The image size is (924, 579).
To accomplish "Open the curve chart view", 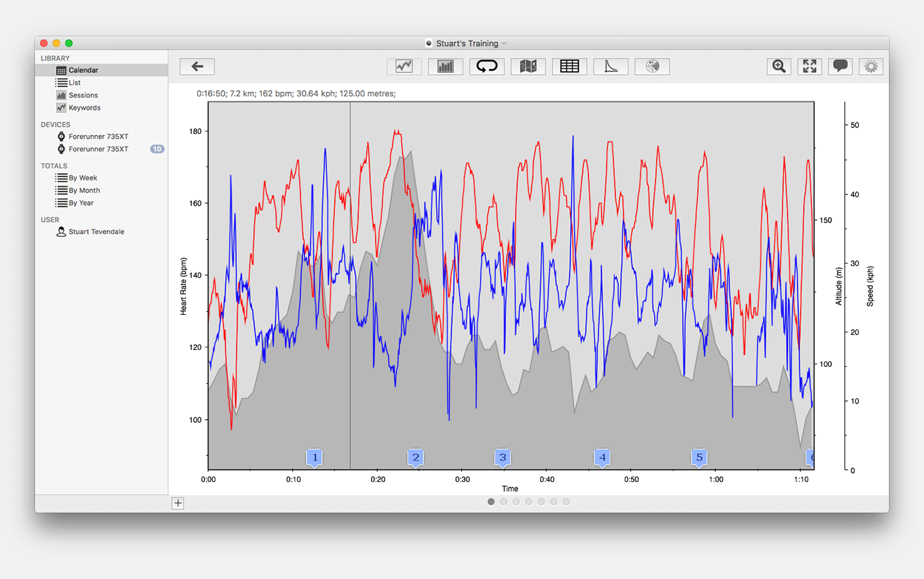I will (611, 66).
